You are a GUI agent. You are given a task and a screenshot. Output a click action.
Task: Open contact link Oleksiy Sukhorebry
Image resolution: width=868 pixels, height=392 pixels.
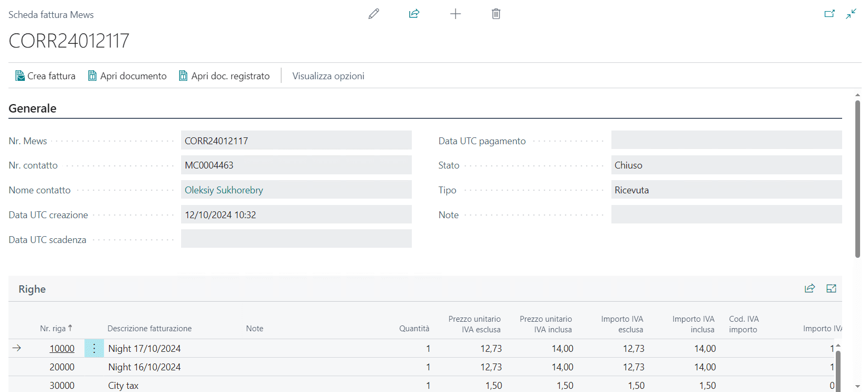point(224,190)
